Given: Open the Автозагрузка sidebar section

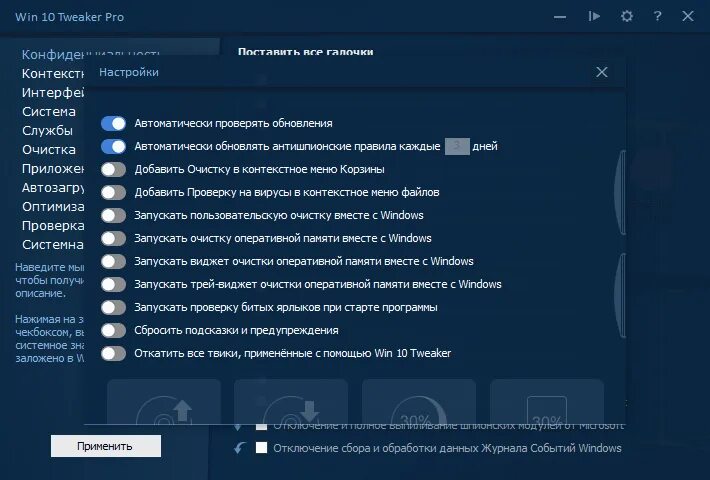Looking at the screenshot, I should pos(53,187).
